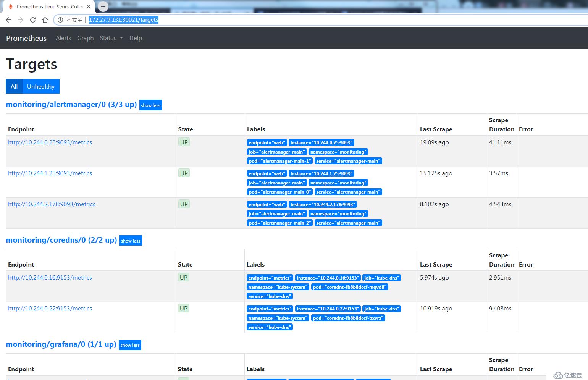Reload the page with refresh icon

click(33, 20)
